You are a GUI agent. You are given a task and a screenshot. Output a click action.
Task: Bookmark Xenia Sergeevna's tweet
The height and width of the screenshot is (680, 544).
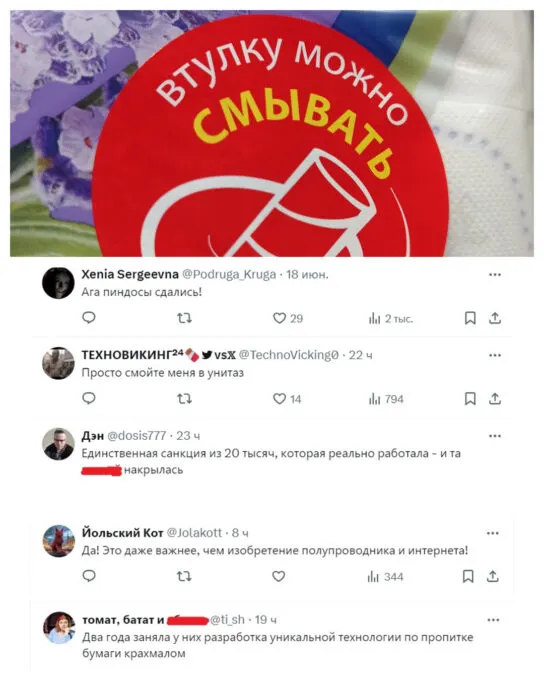pyautogui.click(x=470, y=318)
